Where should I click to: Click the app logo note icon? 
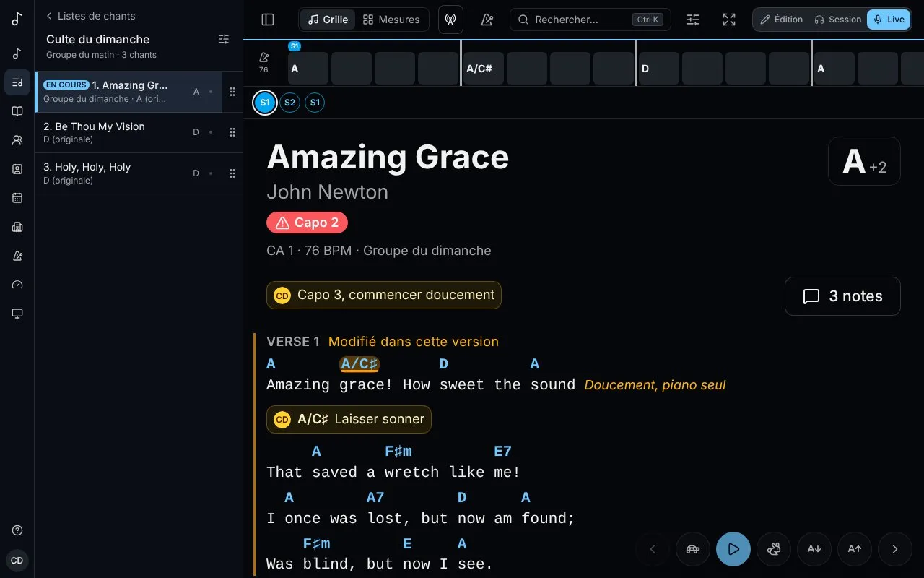(17, 20)
